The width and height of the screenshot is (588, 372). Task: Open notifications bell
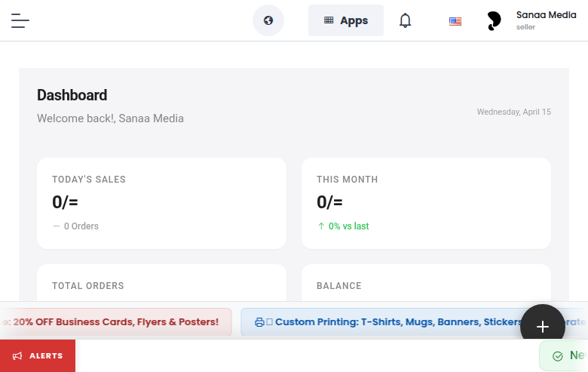click(x=405, y=20)
